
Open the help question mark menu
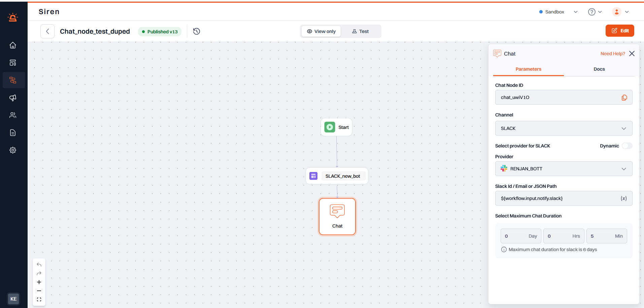[x=595, y=12]
